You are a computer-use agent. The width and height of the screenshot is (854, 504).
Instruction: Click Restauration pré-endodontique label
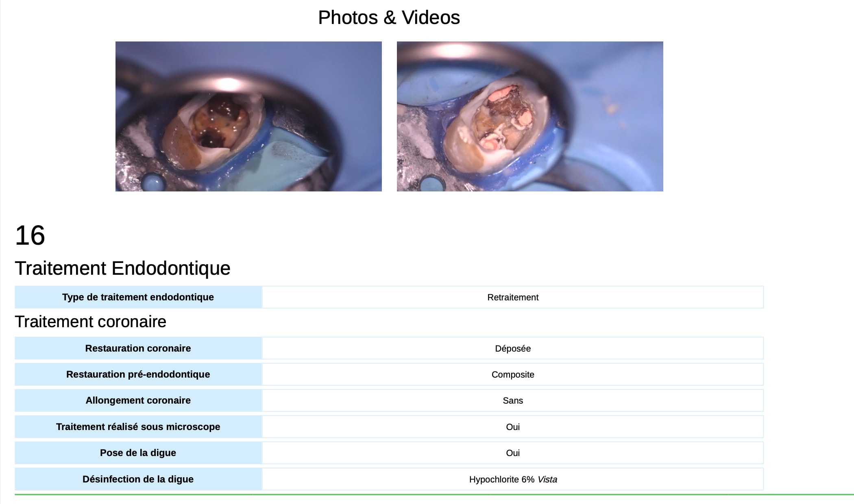138,374
